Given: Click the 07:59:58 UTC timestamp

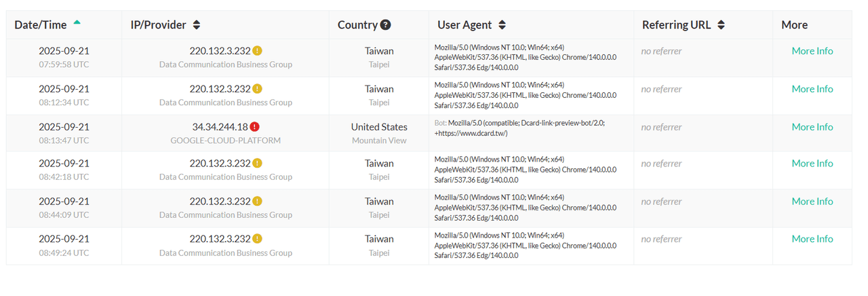Looking at the screenshot, I should 64,64.
